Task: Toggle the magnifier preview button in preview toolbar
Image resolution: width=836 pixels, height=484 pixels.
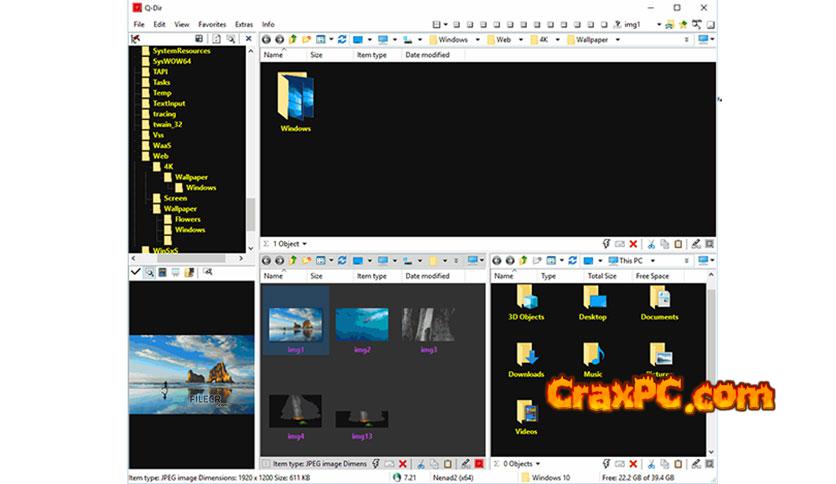Action: (150, 272)
